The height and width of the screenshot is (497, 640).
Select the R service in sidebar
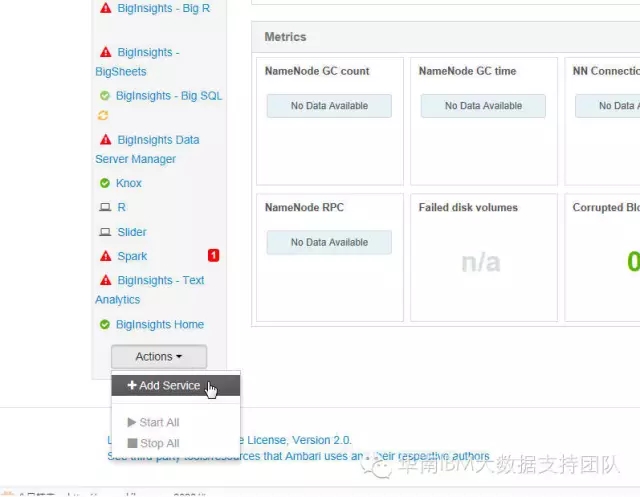122,207
